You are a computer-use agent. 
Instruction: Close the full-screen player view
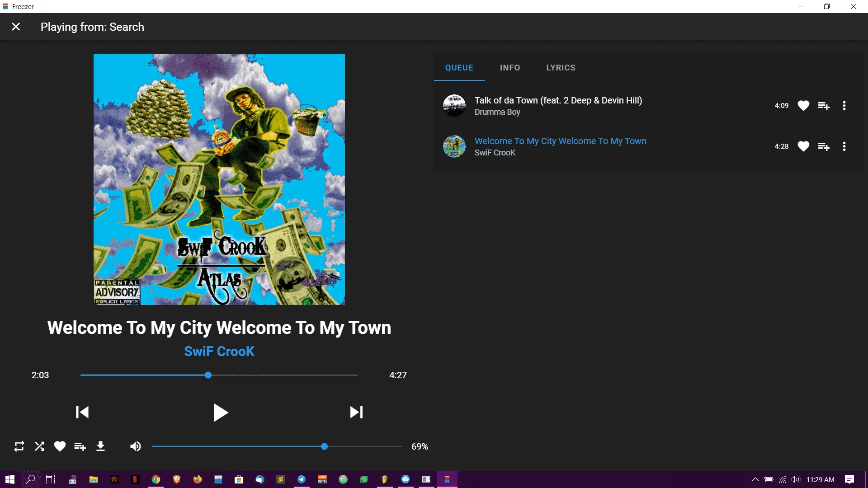click(x=16, y=27)
